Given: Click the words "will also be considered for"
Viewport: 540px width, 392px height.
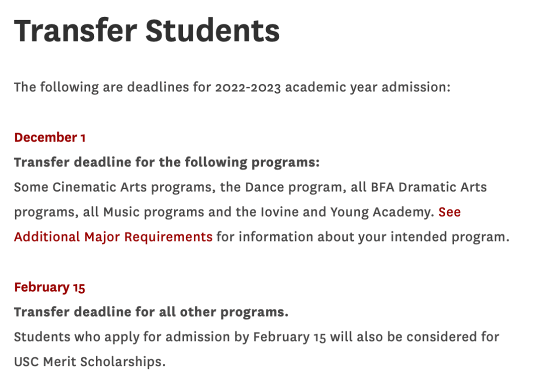Looking at the screenshot, I should (414, 337).
